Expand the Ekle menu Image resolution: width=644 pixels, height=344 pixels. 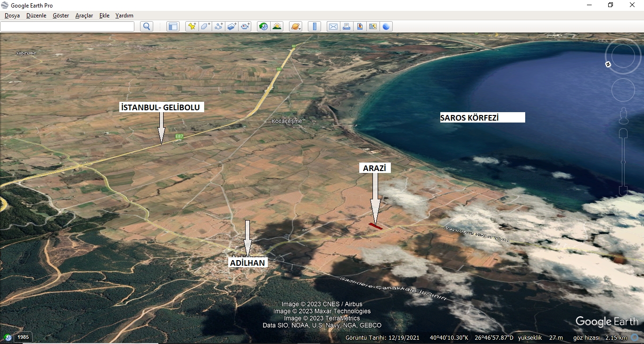104,16
